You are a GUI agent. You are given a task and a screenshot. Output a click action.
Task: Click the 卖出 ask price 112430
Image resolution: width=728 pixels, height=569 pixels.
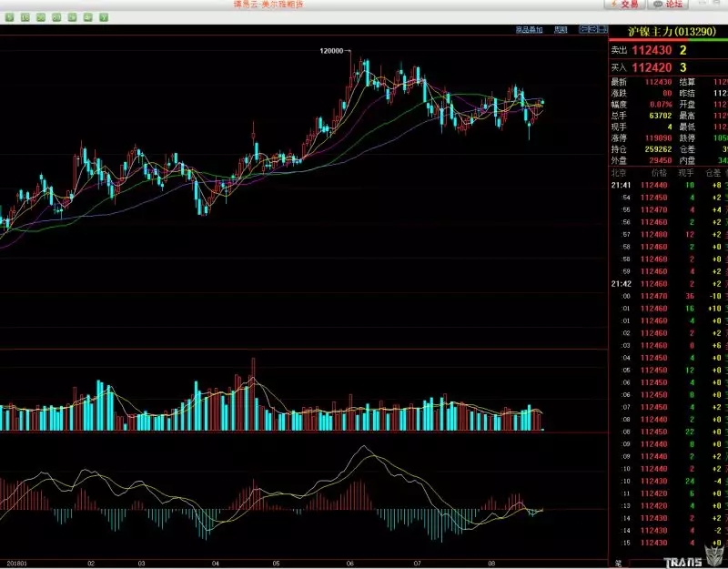tap(652, 50)
